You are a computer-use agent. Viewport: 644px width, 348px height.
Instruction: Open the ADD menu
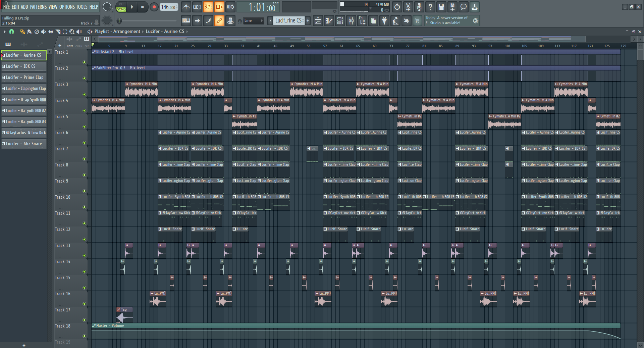[x=24, y=7]
